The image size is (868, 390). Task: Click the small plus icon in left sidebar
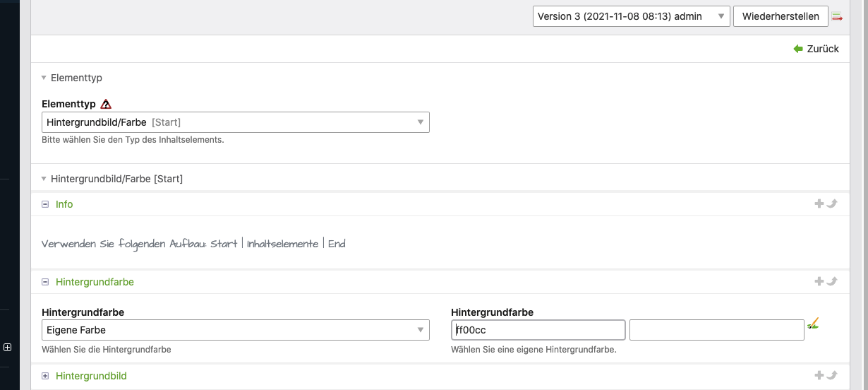click(8, 347)
